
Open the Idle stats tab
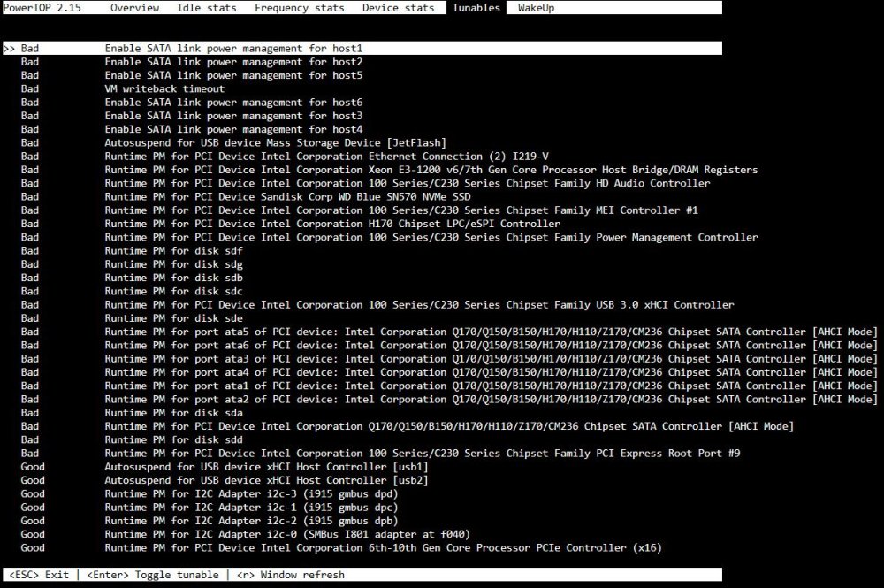point(206,8)
